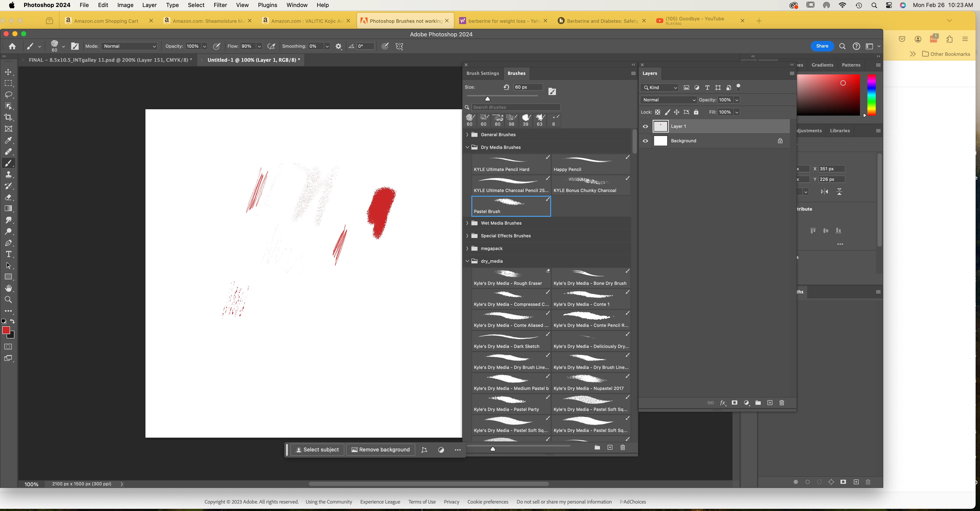
Task: Click the Share button
Action: tap(822, 46)
